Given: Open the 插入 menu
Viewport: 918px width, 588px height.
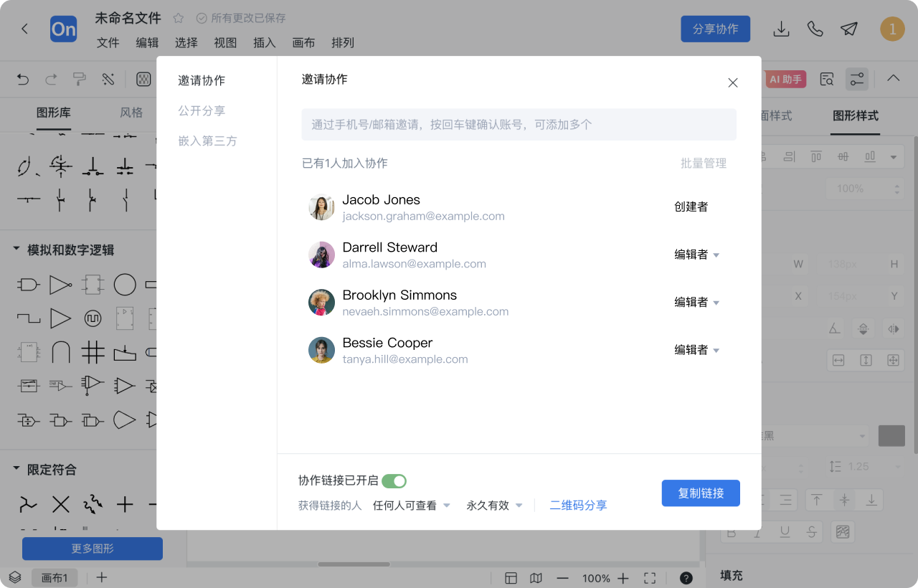Looking at the screenshot, I should (264, 42).
